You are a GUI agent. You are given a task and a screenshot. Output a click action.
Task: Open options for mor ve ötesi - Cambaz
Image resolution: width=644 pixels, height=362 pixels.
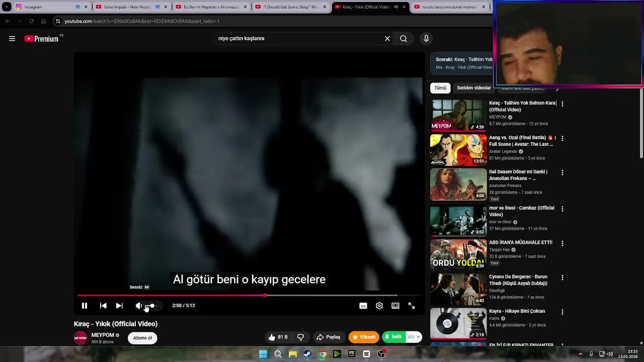coord(562,209)
